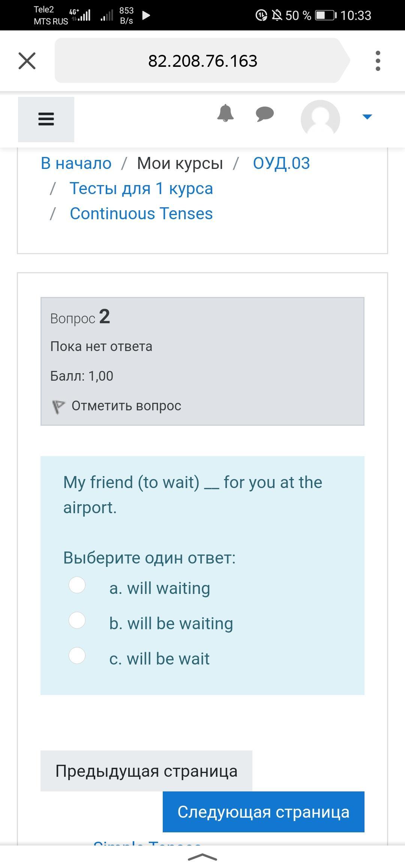Select answer a. will waiting
This screenshot has width=405, height=868.
point(77,585)
